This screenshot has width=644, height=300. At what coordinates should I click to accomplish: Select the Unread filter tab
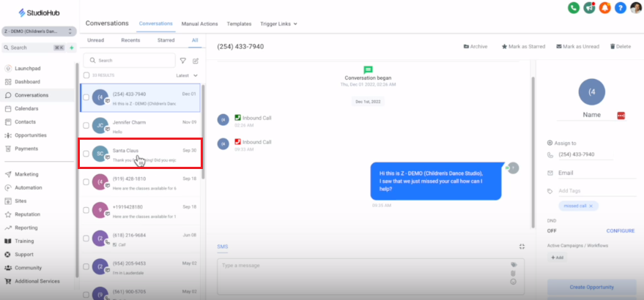(96, 40)
